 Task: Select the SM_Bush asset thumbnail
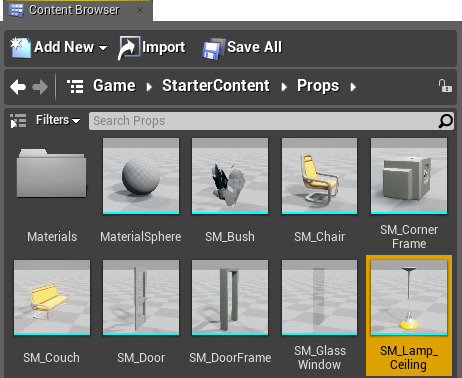[230, 176]
